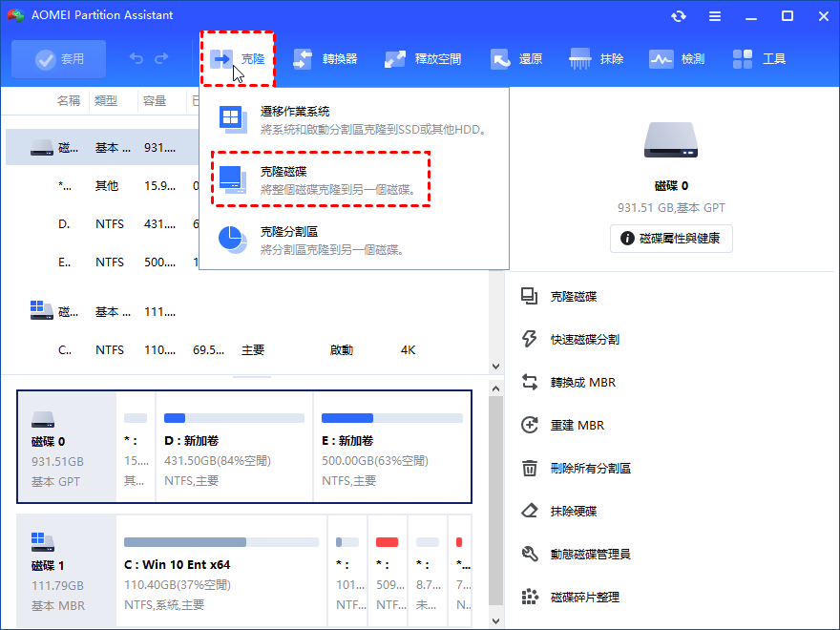The height and width of the screenshot is (630, 840).
Task: Click the refresh icon in the title bar
Action: (x=678, y=15)
